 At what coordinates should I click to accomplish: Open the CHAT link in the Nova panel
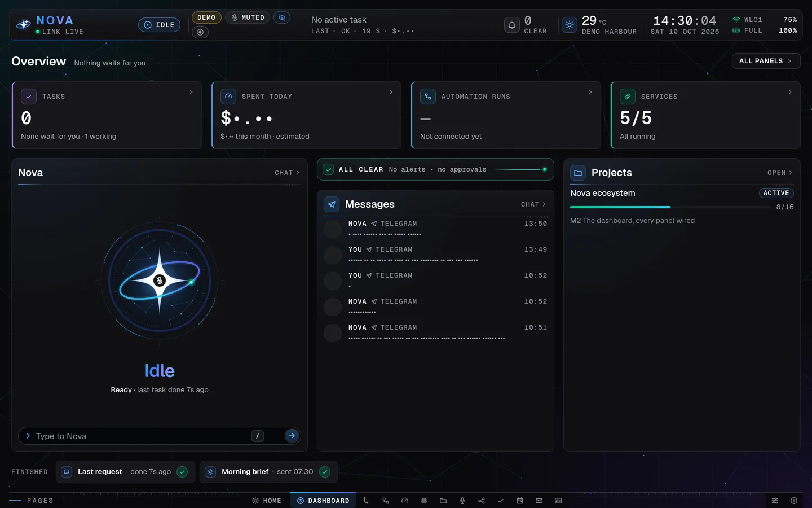tap(287, 173)
